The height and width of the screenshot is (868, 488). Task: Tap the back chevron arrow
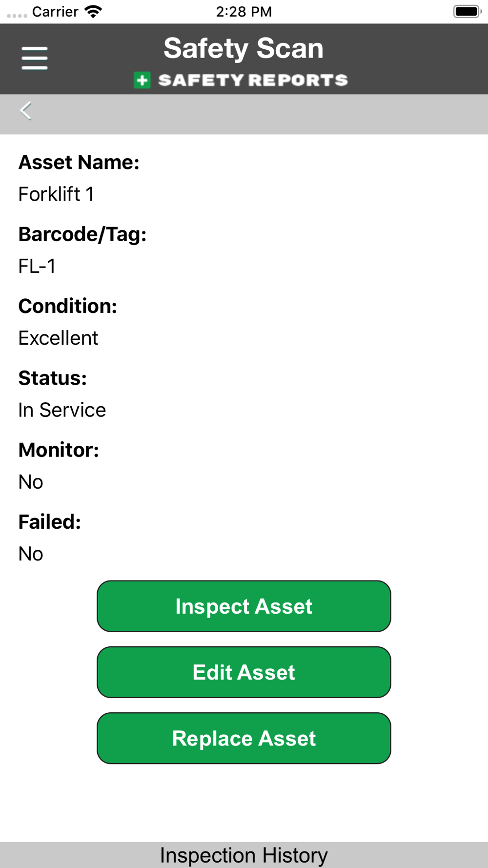[26, 111]
